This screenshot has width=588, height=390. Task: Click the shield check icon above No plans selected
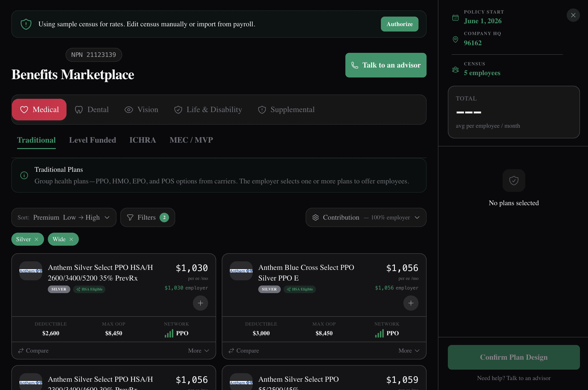[x=514, y=181]
